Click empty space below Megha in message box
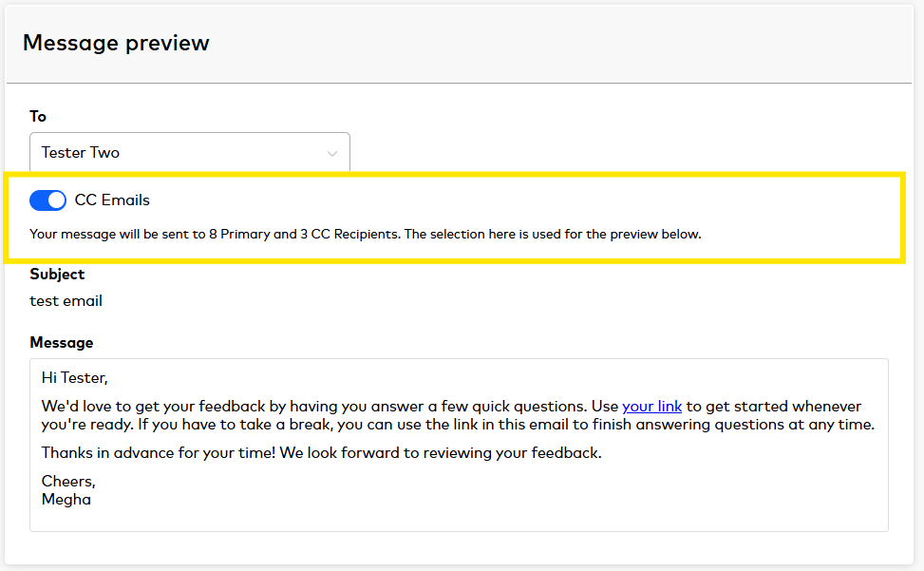The height and width of the screenshot is (571, 924). click(456, 518)
